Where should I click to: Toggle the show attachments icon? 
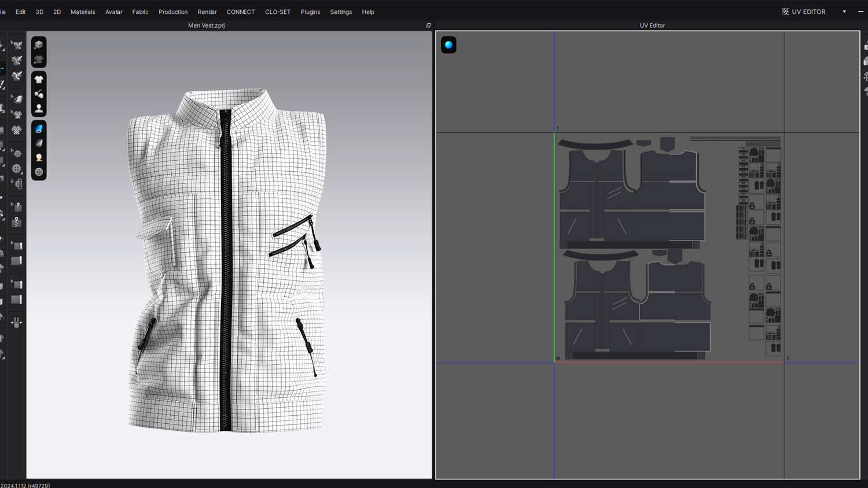(x=39, y=94)
